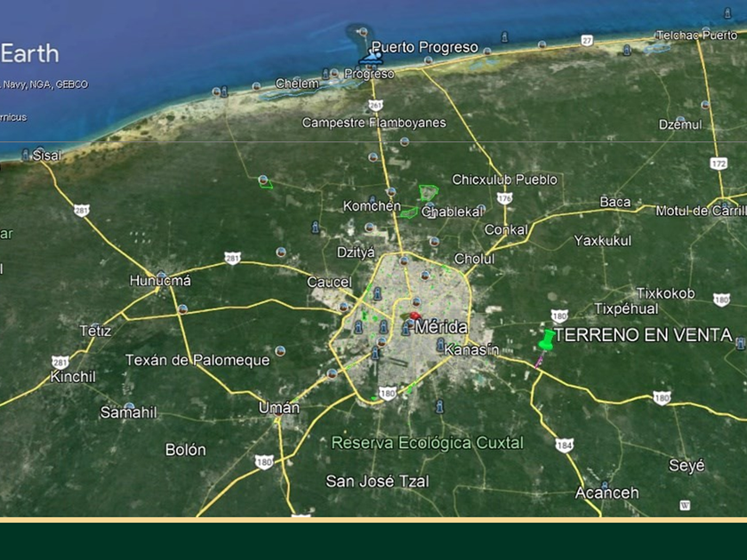This screenshot has width=747, height=560.
Task: Select the red placemark at Mérida
Action: [x=414, y=316]
